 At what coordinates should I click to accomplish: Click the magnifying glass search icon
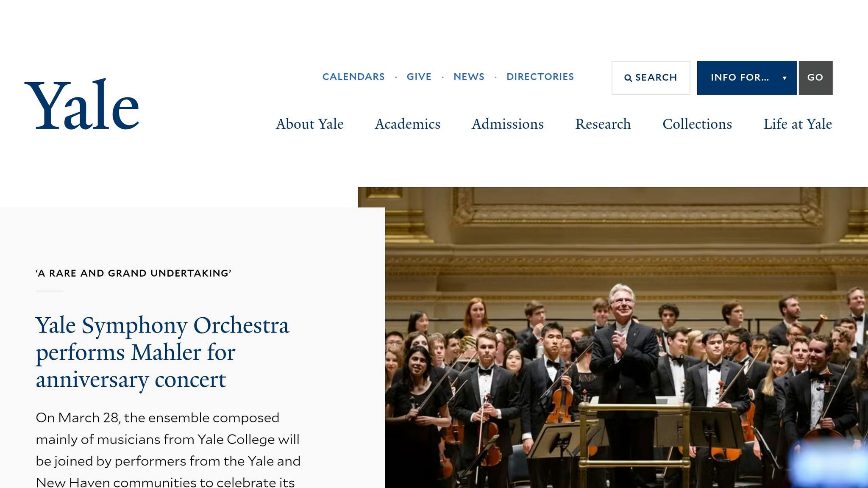628,78
